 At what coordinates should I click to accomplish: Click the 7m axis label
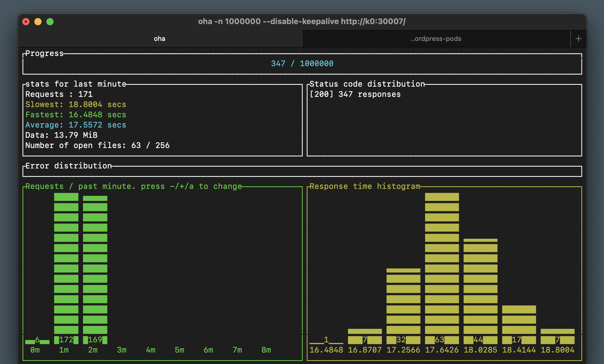(x=237, y=350)
